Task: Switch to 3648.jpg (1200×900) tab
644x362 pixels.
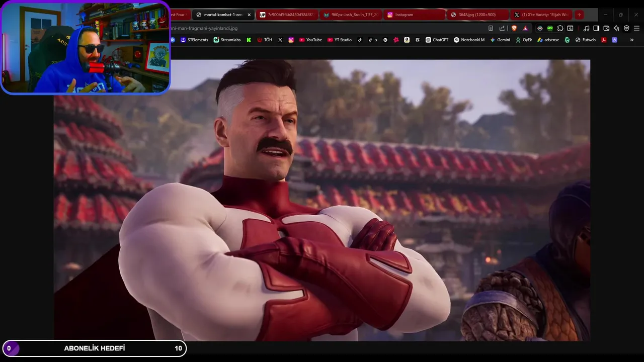Action: (477, 15)
